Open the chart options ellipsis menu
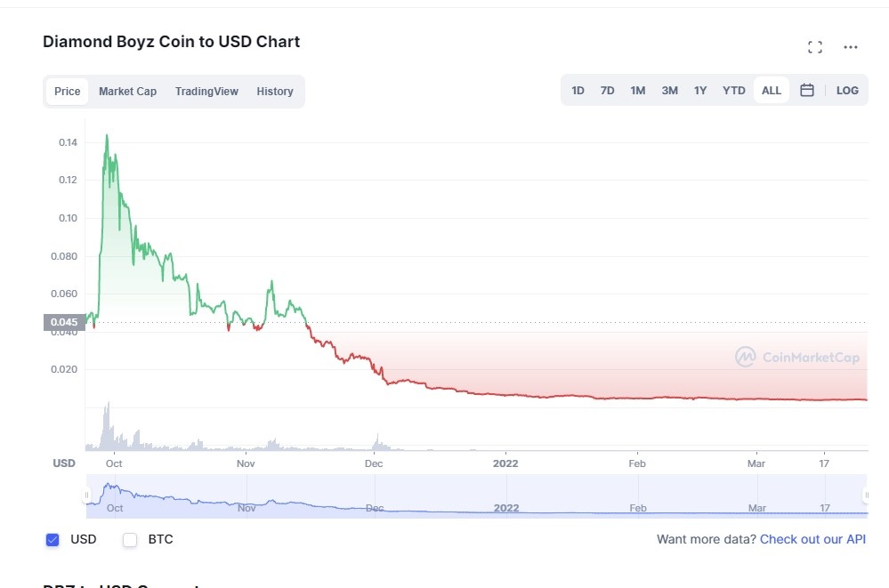889x588 pixels. 850,47
